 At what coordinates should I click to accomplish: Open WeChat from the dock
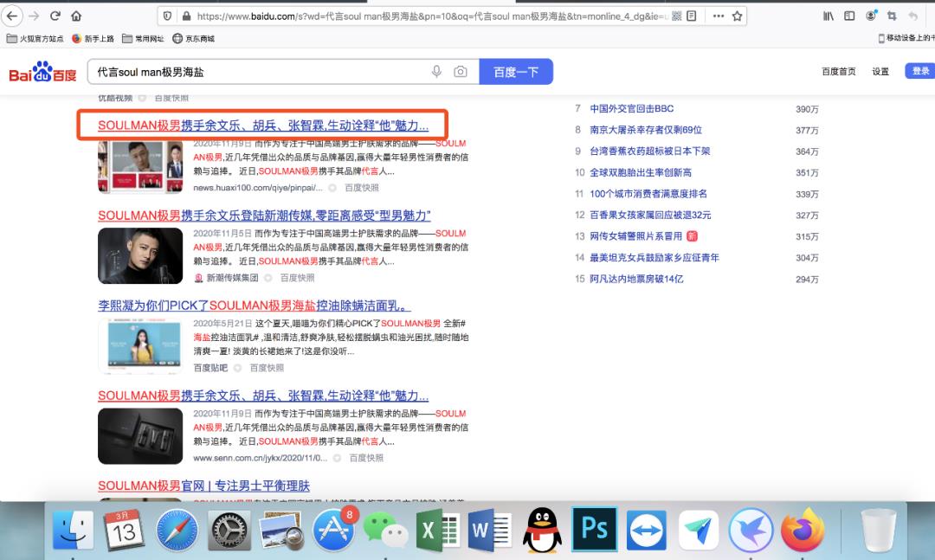click(384, 529)
